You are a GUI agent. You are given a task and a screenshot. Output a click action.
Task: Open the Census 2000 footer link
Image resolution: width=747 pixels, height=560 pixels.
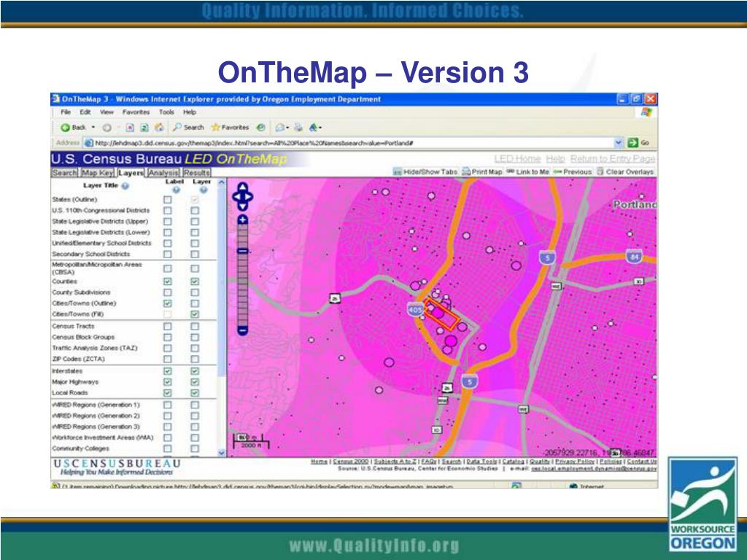[x=350, y=462]
